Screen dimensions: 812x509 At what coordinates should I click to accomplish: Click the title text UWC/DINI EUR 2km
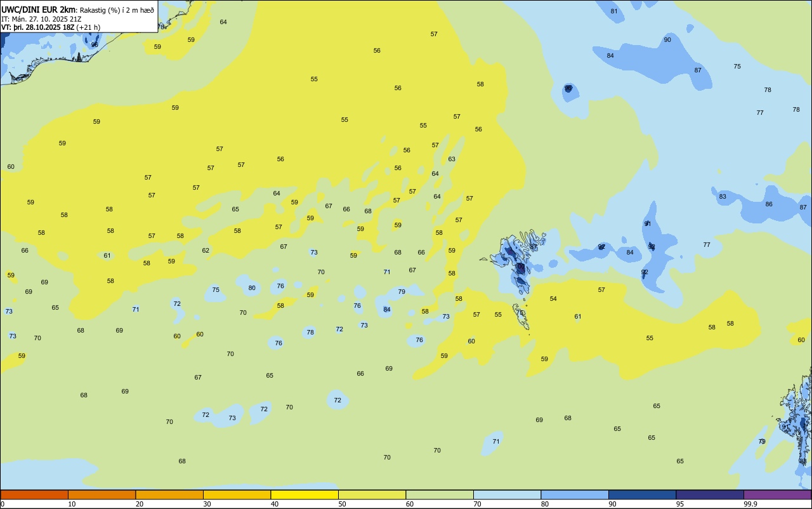coord(39,10)
